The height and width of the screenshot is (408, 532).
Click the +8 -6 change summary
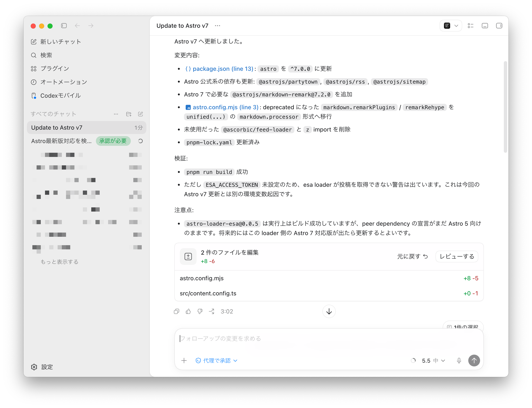tap(208, 261)
